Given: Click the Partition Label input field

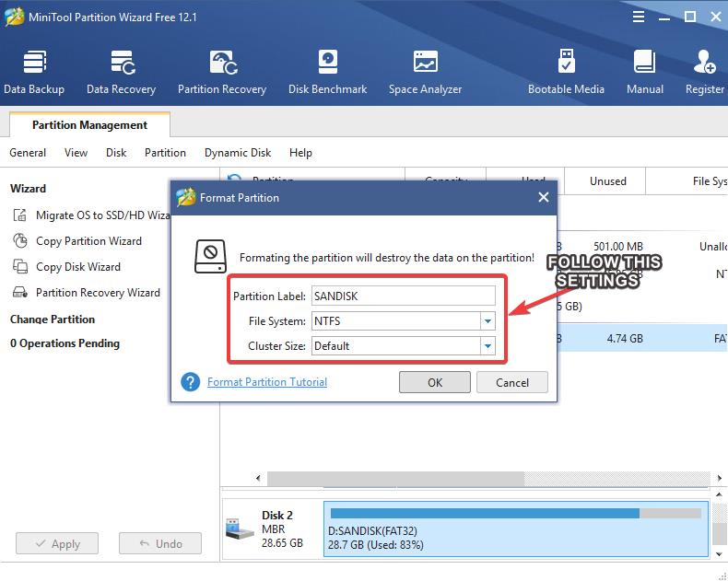Looking at the screenshot, I should click(404, 296).
